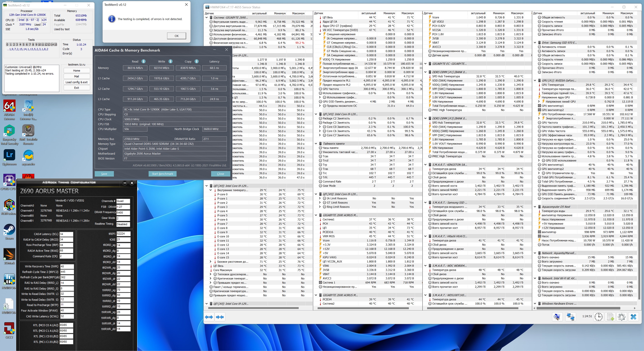The image size is (644, 351).
Task: Click the Save button in AIDA64 benchmark
Action: coord(104,174)
